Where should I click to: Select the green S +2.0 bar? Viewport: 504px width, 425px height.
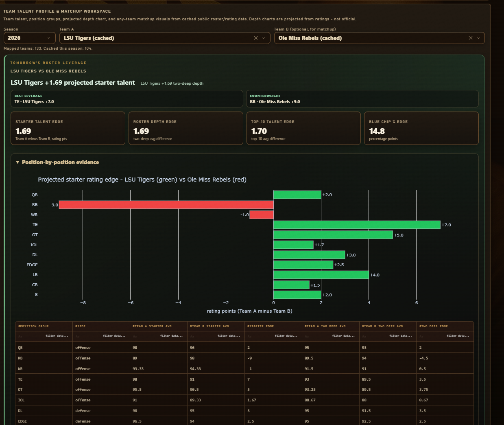[x=297, y=295]
